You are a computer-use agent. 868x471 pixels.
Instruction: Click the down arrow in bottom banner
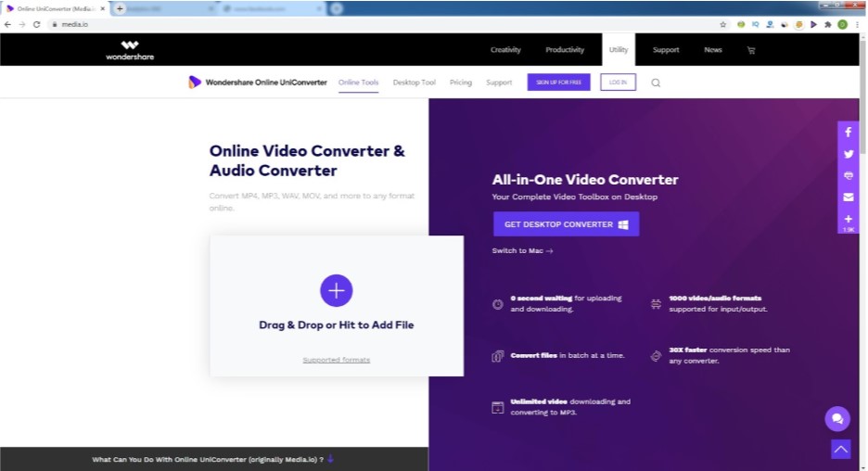pyautogui.click(x=330, y=459)
